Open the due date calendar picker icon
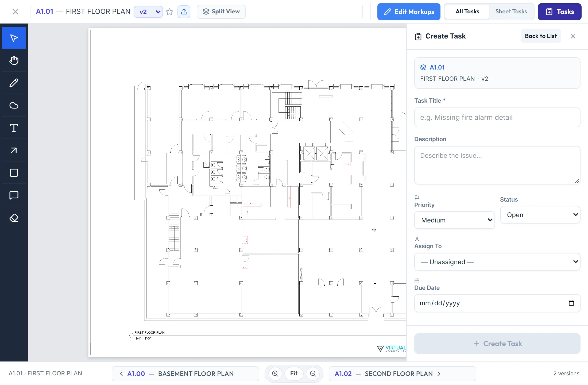This screenshot has width=588, height=385. click(x=571, y=303)
